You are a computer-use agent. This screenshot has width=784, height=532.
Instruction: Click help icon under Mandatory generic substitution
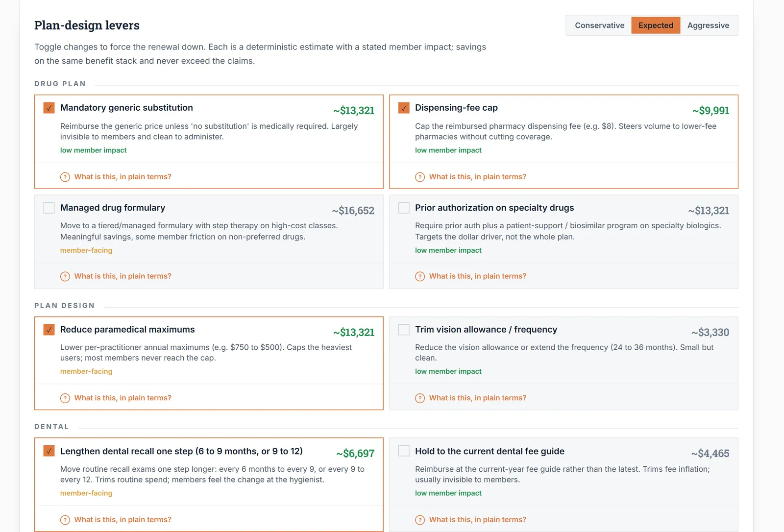pos(65,177)
